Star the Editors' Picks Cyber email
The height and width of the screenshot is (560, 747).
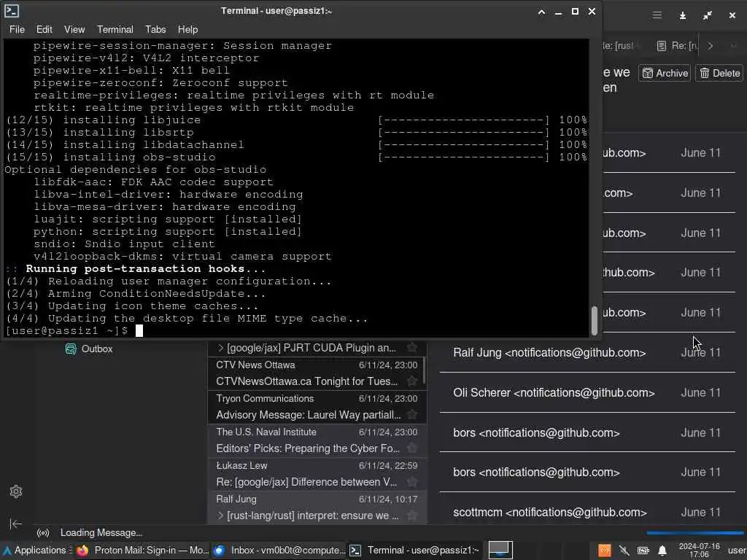412,448
